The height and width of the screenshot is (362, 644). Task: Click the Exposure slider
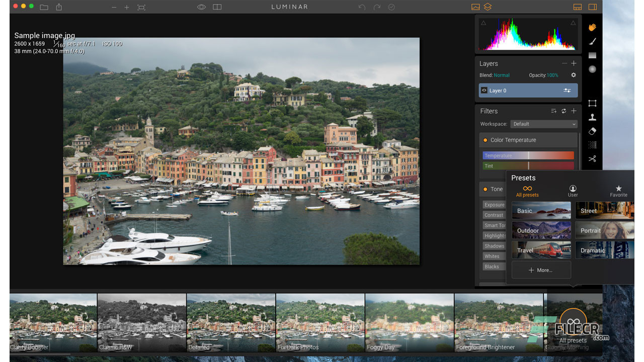[x=494, y=205]
